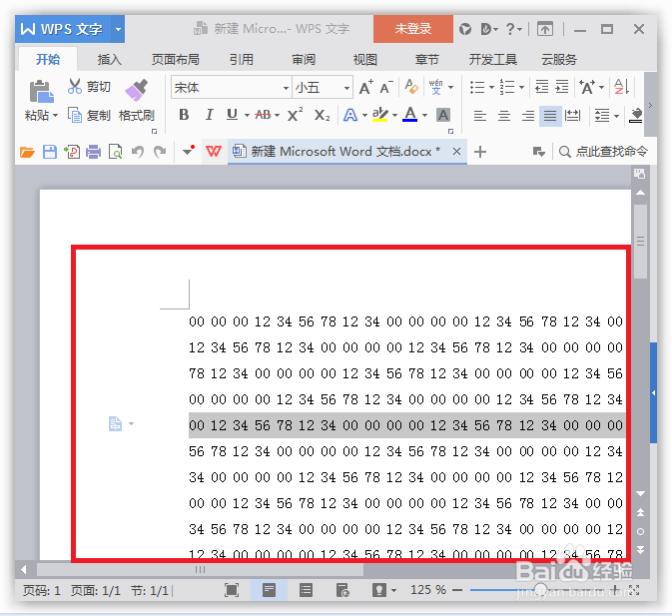The height and width of the screenshot is (616, 672).
Task: Add a new document tab with plus
Action: (x=480, y=152)
